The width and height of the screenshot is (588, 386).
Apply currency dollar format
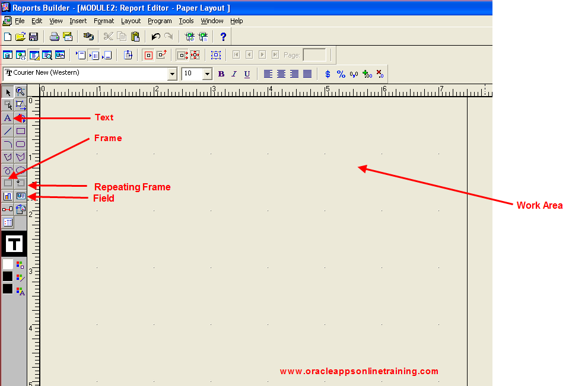(328, 74)
